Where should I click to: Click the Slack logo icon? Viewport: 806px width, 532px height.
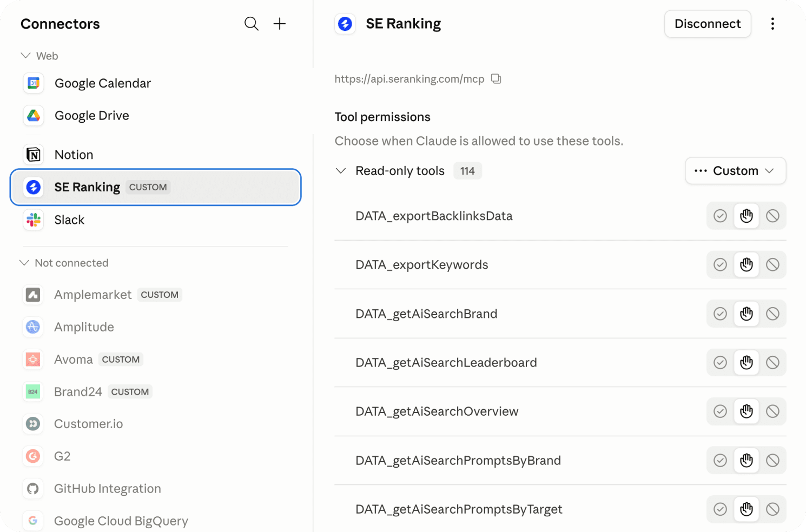34,220
